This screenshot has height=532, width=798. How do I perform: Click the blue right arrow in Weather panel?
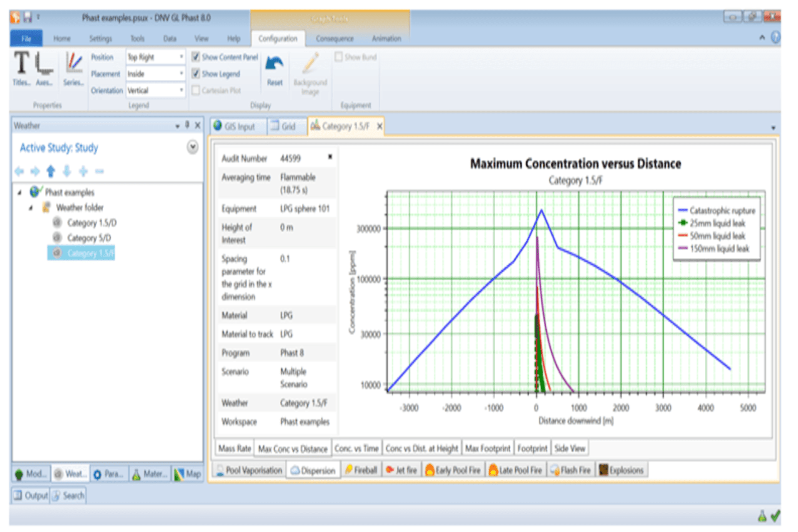pyautogui.click(x=35, y=172)
